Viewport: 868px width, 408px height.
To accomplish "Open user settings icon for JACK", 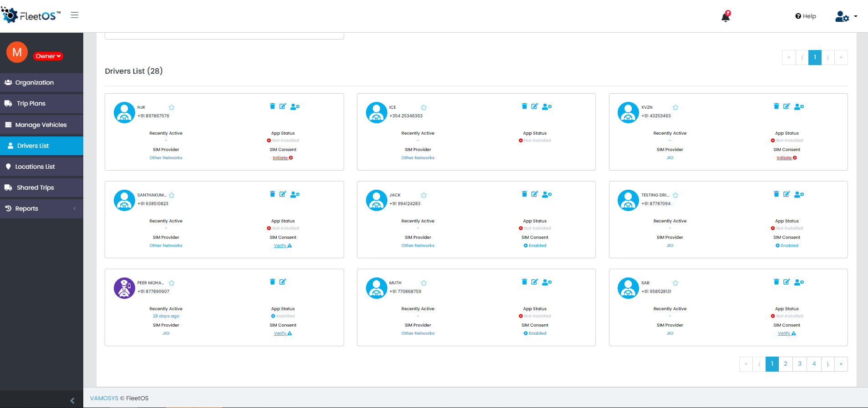I will click(547, 194).
